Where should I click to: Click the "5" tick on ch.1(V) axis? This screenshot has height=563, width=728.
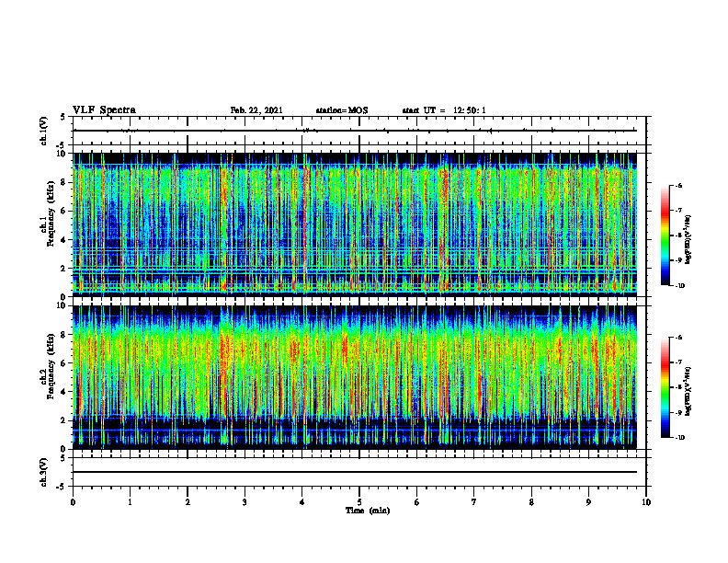64,117
